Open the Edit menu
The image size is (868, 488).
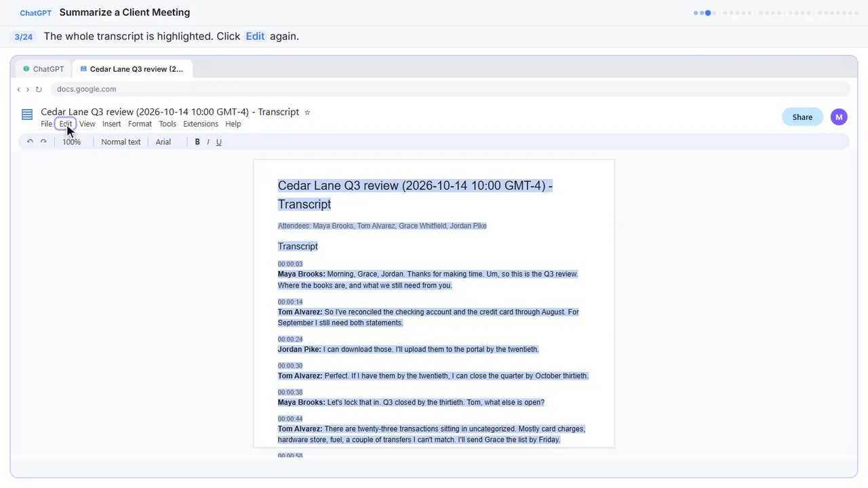pos(65,124)
